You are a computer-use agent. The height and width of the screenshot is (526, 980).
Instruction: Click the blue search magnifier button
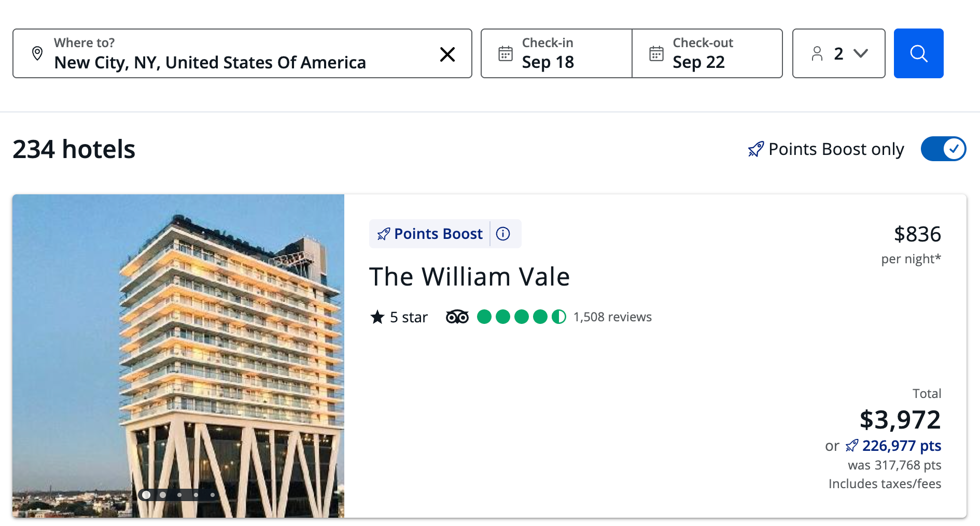click(918, 53)
